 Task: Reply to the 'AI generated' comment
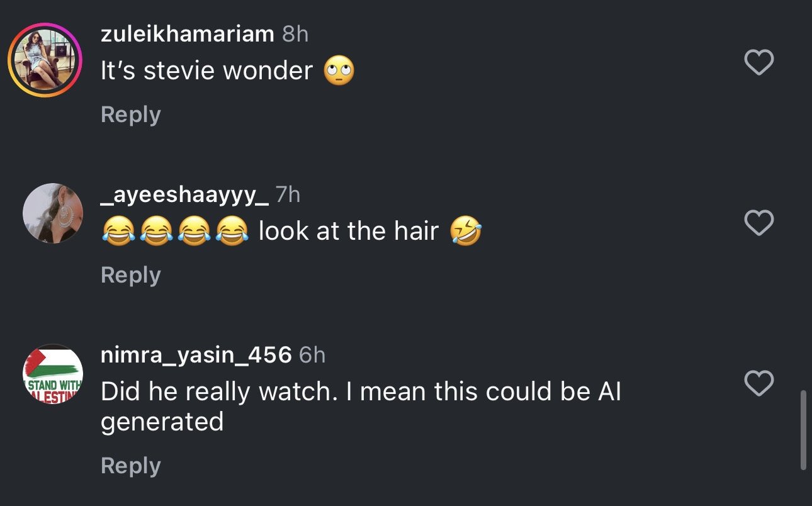tap(130, 466)
